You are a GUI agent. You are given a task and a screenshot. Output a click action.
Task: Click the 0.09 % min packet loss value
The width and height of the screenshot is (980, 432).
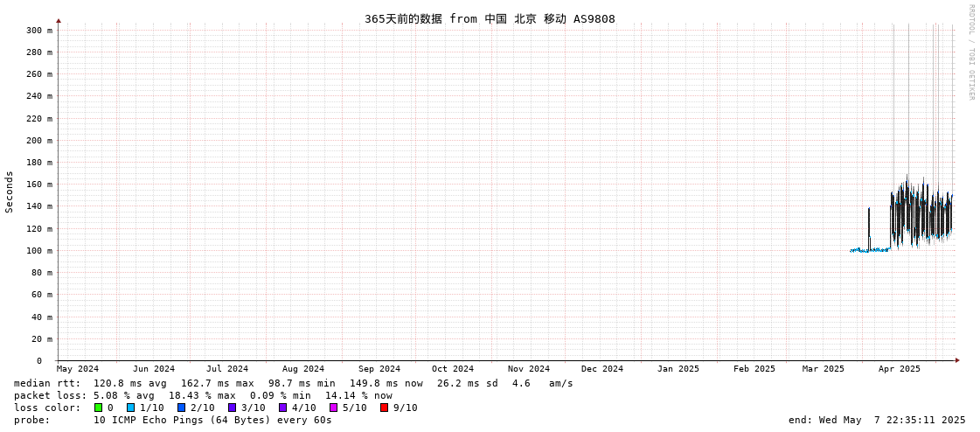click(x=281, y=396)
